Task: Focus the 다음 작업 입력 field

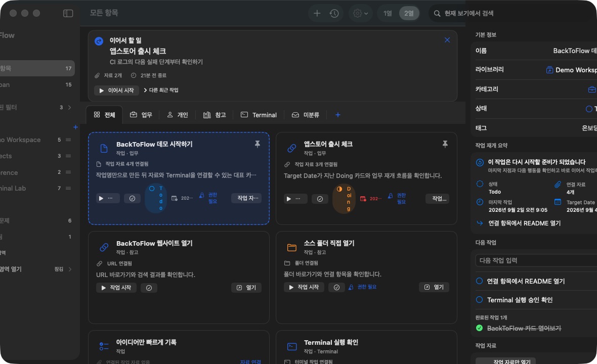Action: coord(536,260)
